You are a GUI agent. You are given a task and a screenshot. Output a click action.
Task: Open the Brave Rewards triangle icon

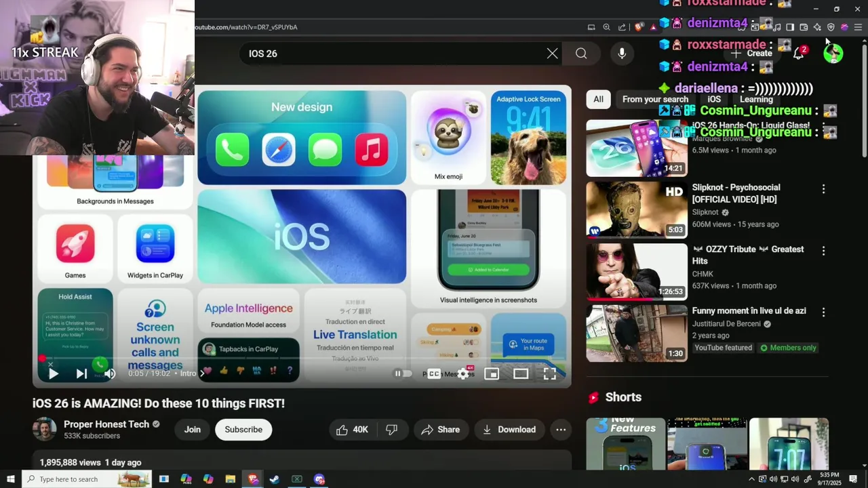pos(653,27)
